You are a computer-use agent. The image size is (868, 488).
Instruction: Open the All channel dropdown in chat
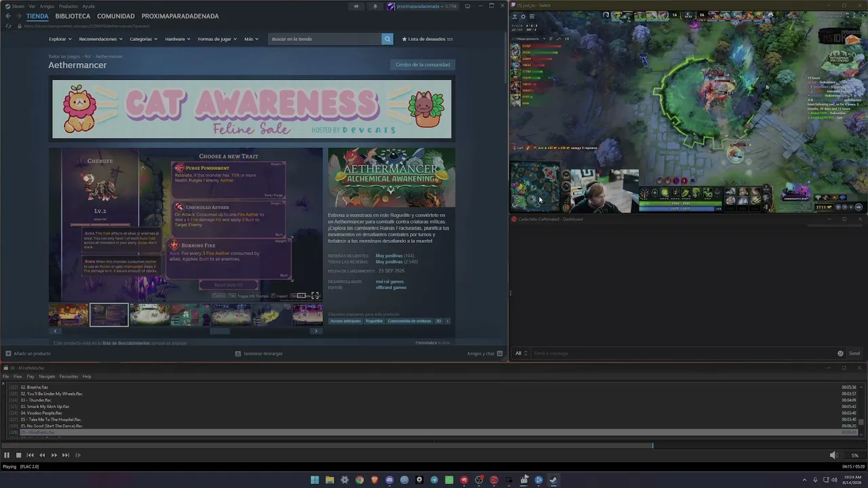click(521, 353)
